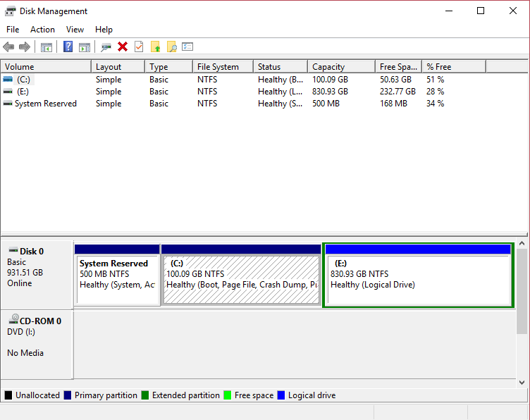530x420 pixels.
Task: Click the checklist settings toolbar icon
Action: 187,47
